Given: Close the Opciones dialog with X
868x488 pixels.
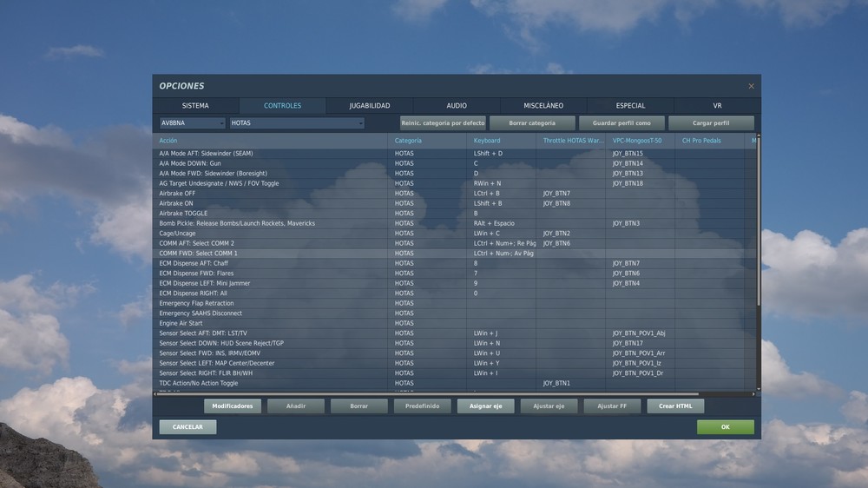Looking at the screenshot, I should 751,86.
